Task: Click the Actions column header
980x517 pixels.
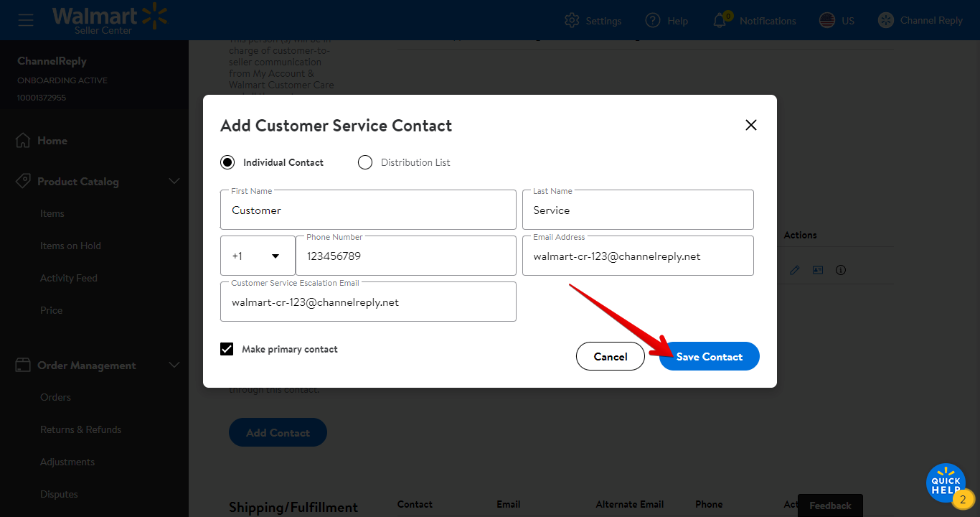Action: [x=801, y=235]
